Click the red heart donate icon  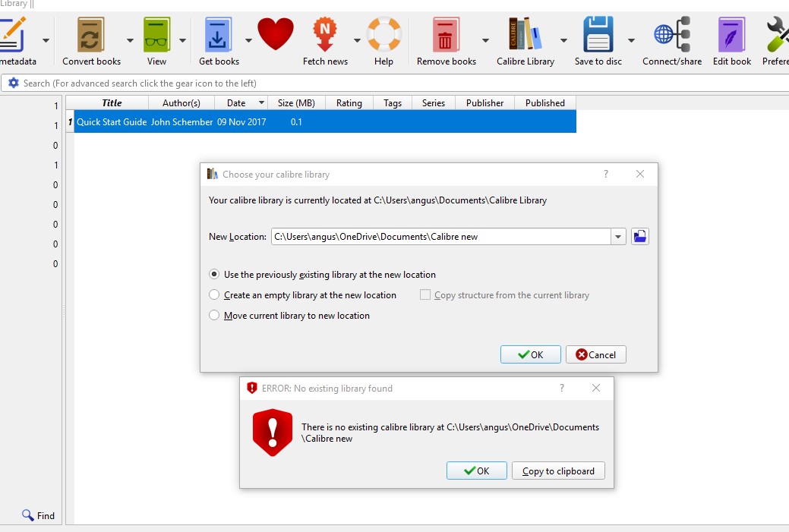click(276, 33)
